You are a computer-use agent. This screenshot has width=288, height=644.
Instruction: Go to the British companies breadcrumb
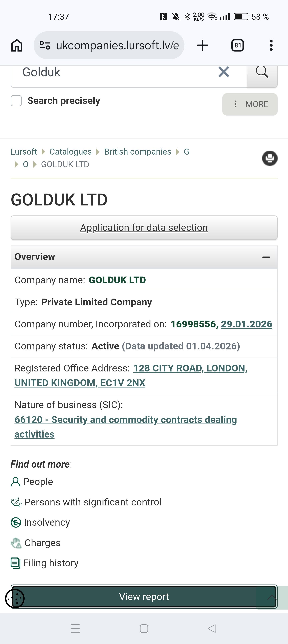pyautogui.click(x=138, y=152)
